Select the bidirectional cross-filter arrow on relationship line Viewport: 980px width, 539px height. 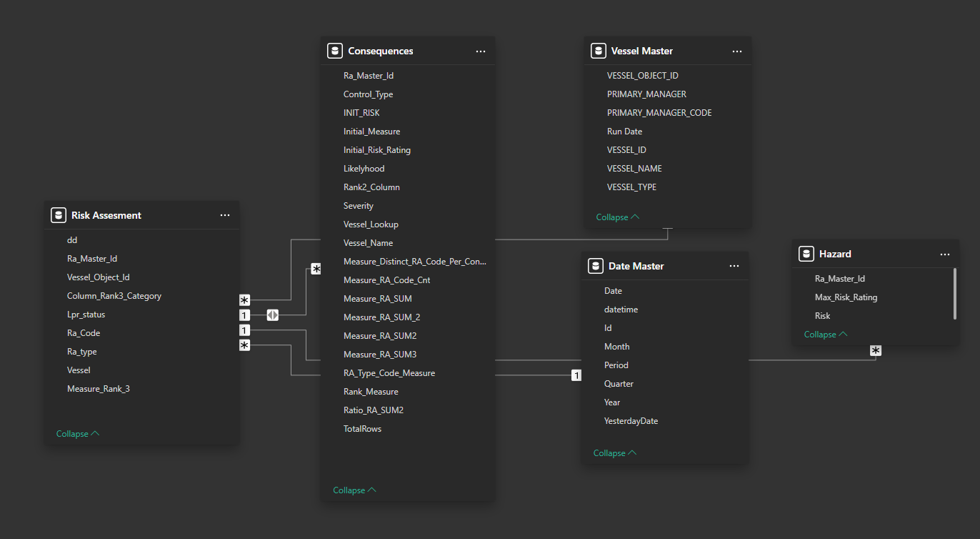[x=273, y=315]
